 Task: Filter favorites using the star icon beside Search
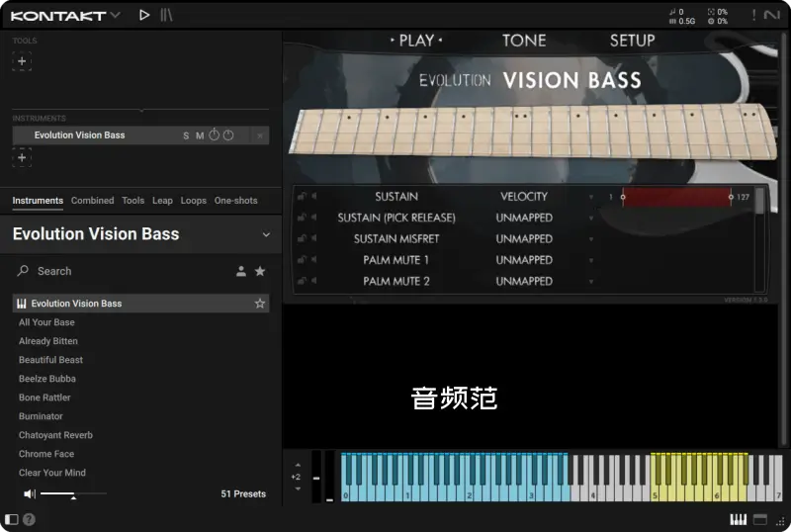260,271
